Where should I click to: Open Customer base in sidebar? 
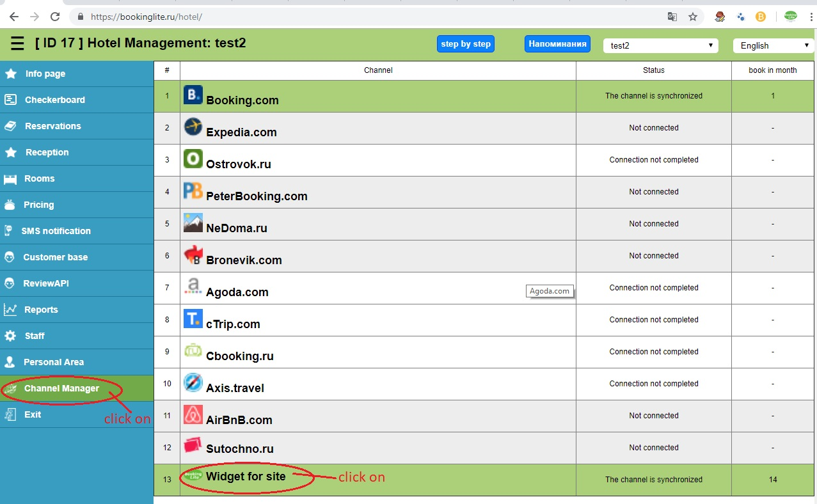77,257
